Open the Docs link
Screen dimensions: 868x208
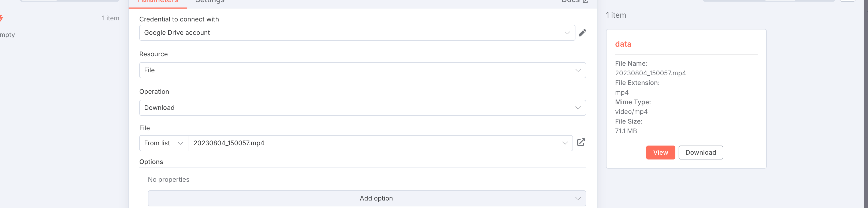coord(570,1)
